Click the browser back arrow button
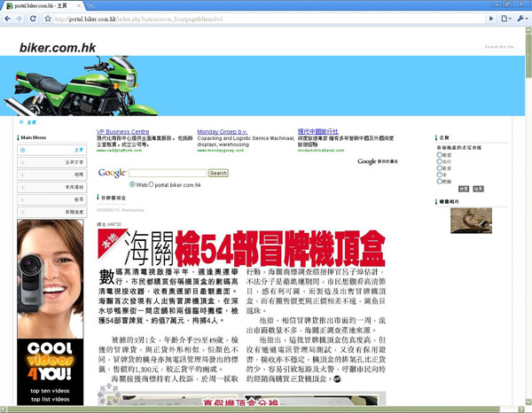 [x=7, y=19]
